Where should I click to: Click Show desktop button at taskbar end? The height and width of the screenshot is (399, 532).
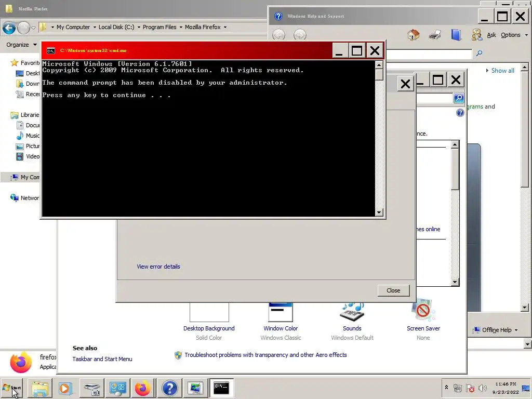[526, 388]
